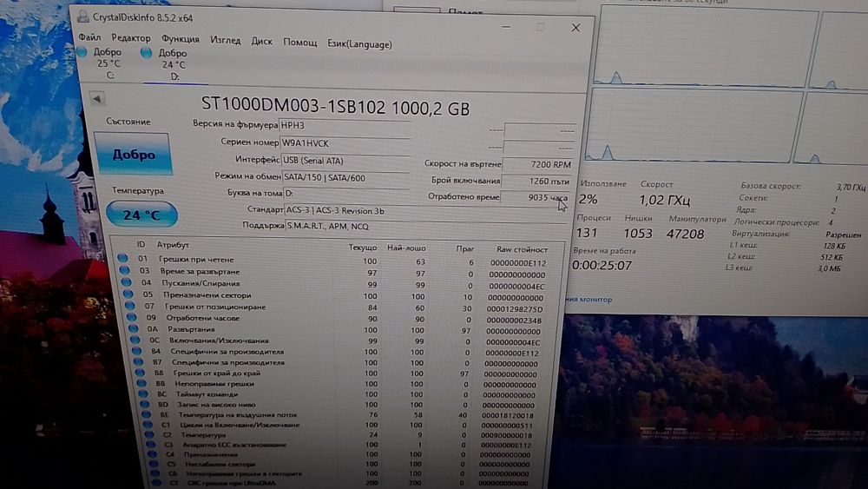Open the Помощ menu
Image resolution: width=868 pixels, height=489 pixels.
click(300, 43)
